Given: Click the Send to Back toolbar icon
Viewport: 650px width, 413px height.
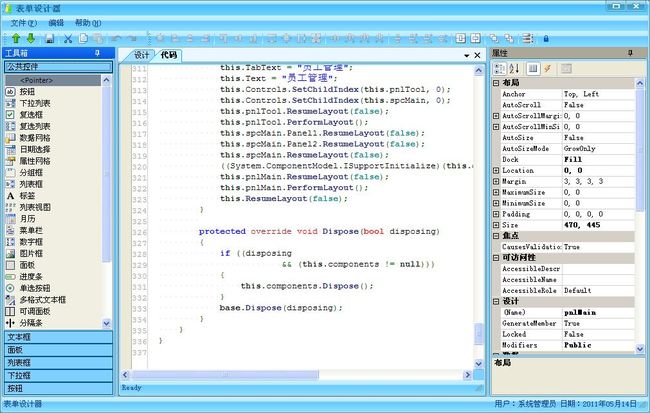Looking at the screenshot, I should pos(509,39).
